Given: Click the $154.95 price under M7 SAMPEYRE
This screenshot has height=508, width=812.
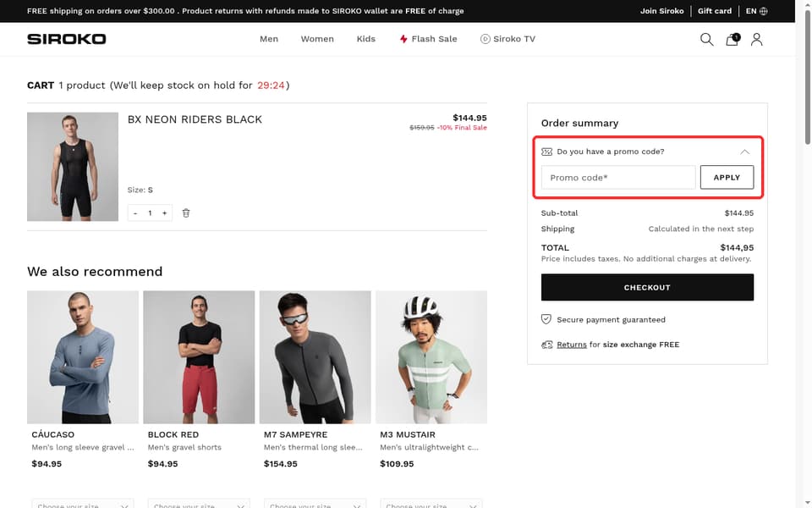Looking at the screenshot, I should pos(281,464).
